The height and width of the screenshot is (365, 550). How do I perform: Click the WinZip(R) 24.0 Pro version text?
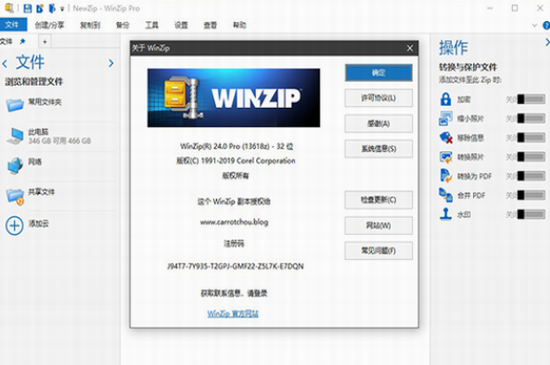(x=237, y=146)
